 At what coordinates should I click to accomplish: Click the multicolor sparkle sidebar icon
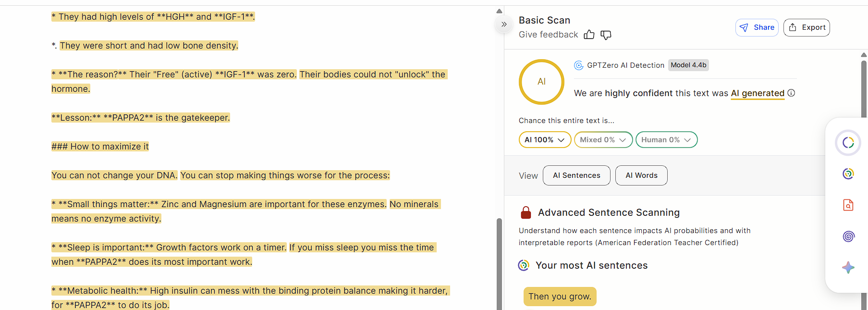[x=848, y=268]
